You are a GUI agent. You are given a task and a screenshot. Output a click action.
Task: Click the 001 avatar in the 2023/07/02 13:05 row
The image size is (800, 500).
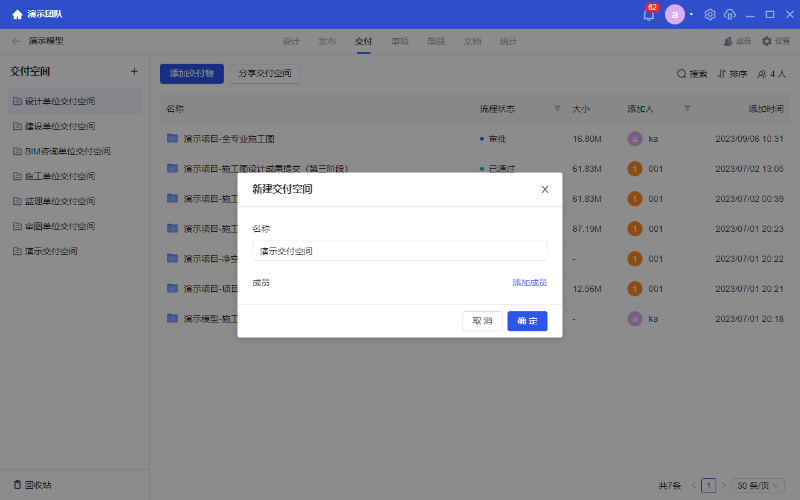[635, 169]
